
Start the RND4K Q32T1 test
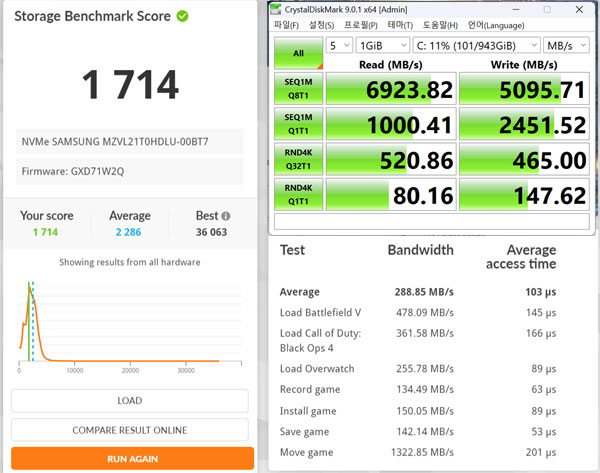[298, 160]
